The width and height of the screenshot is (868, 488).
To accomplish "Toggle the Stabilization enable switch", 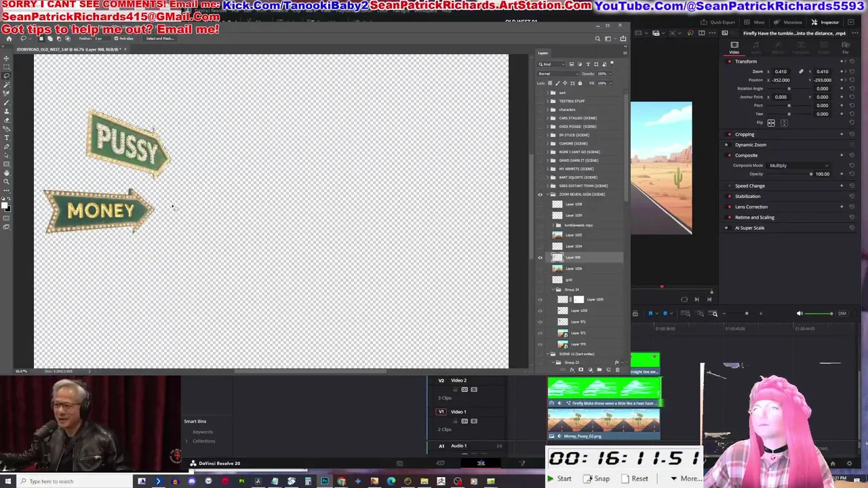I will tap(729, 197).
